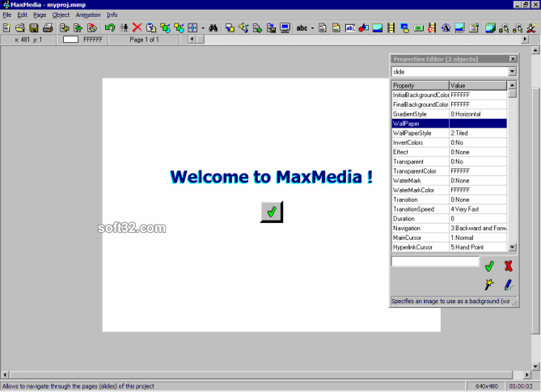Insert an OK button object from the toolbar
The width and height of the screenshot is (541, 392).
coord(419,28)
